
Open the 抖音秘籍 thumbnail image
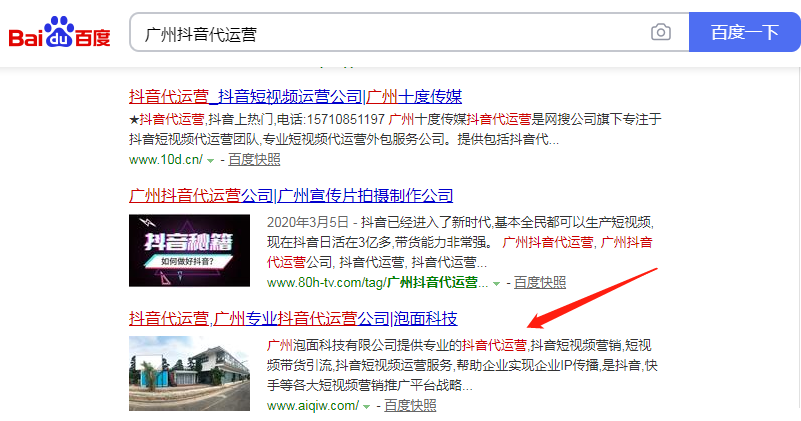pyautogui.click(x=190, y=250)
